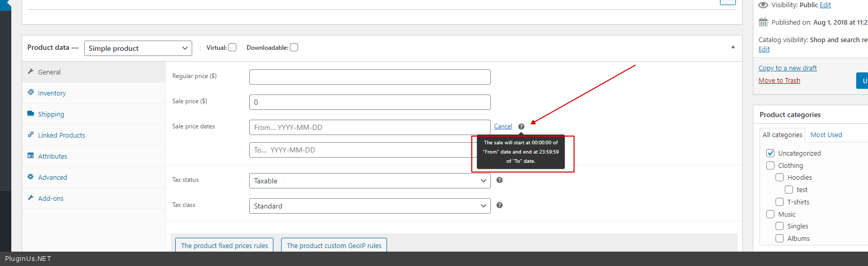The image size is (868, 266).
Task: Click the Catalog visibility Edit link
Action: [764, 49]
